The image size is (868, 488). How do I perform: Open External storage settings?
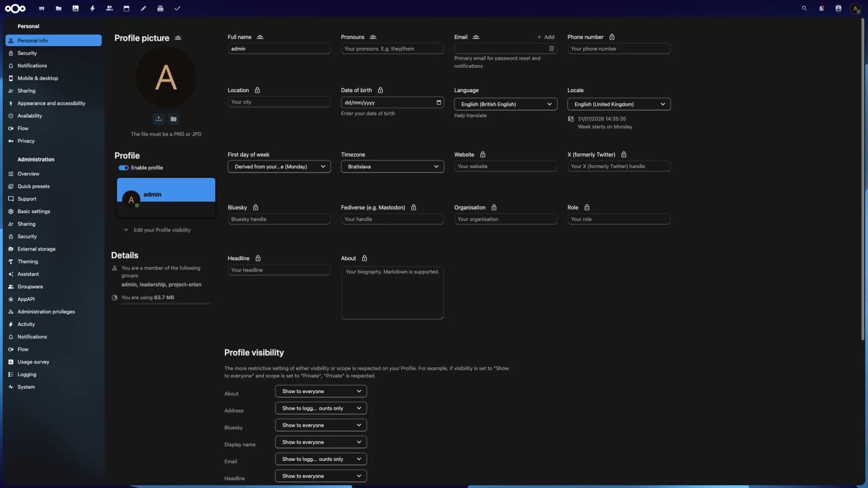[x=53, y=249]
